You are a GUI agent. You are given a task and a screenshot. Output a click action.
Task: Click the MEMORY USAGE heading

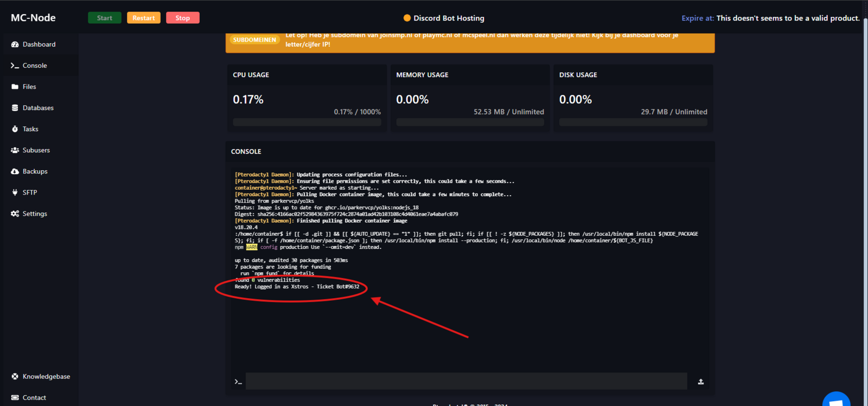(x=422, y=75)
